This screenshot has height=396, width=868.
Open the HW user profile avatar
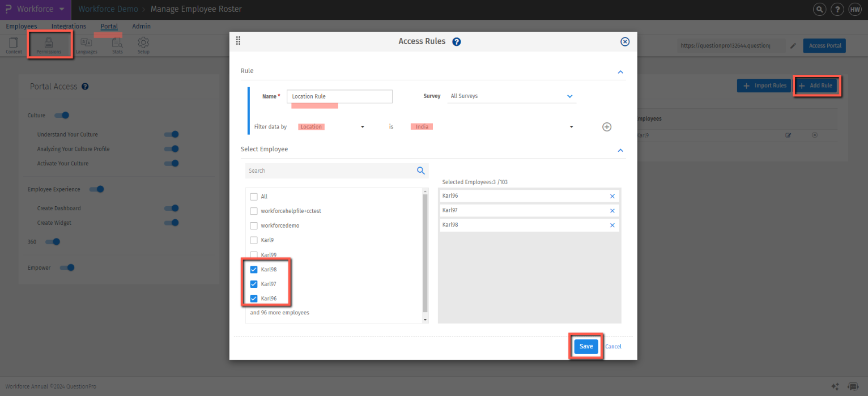pyautogui.click(x=855, y=9)
